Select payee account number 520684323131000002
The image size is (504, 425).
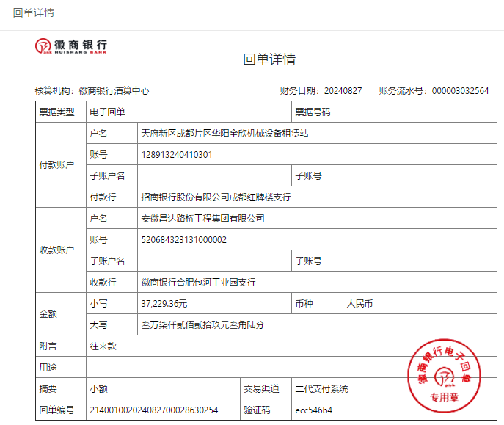tap(183, 240)
